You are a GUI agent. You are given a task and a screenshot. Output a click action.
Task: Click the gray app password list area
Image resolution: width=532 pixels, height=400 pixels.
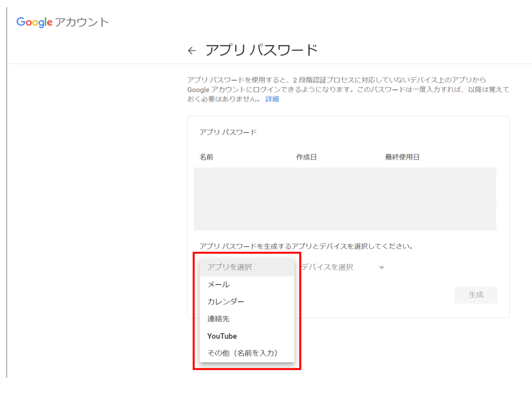[x=345, y=199]
